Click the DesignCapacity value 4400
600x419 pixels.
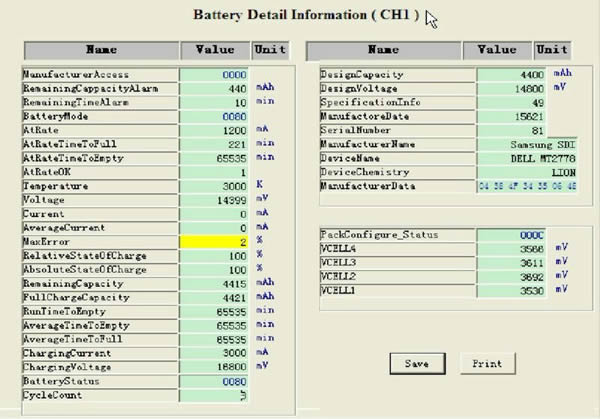[511, 75]
